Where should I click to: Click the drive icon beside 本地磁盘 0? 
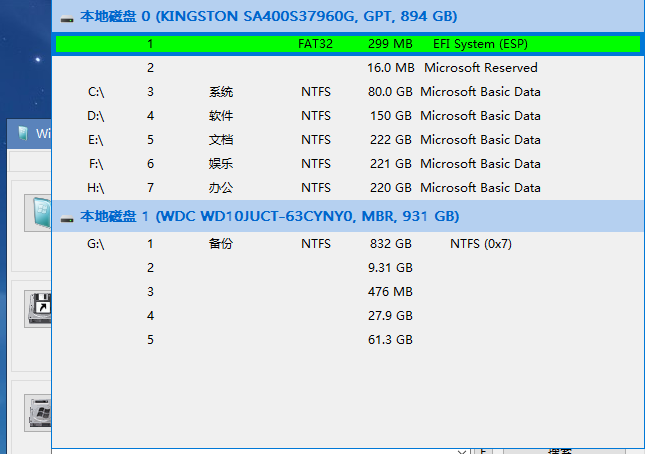[67, 18]
